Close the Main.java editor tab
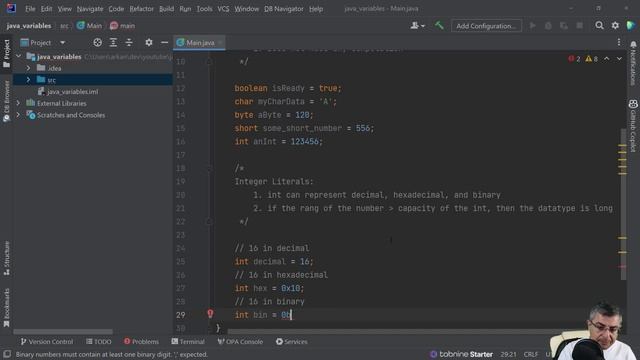Viewport: 640px width, 360px height. 220,42
